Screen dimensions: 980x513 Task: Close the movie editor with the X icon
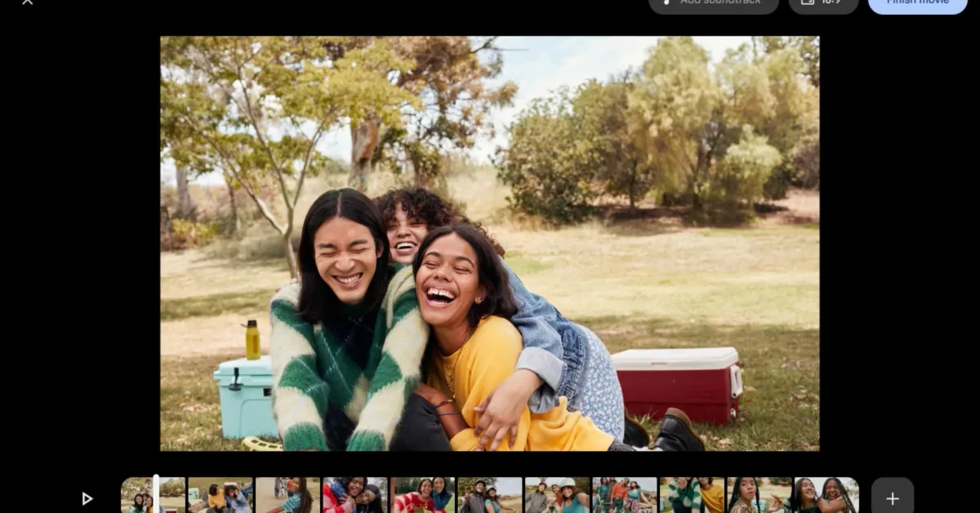pyautogui.click(x=29, y=3)
